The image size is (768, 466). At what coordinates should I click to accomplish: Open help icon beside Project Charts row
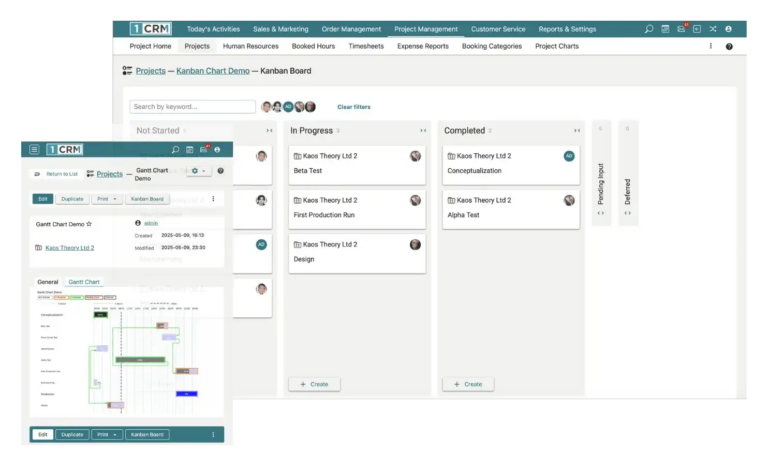(x=729, y=47)
